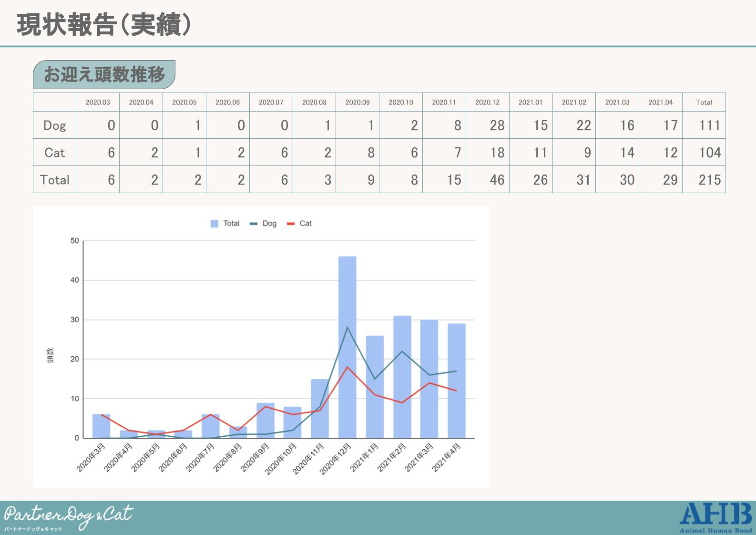Click the Partner Dog & Cat logo
Screen dimensions: 756x535
click(x=69, y=518)
